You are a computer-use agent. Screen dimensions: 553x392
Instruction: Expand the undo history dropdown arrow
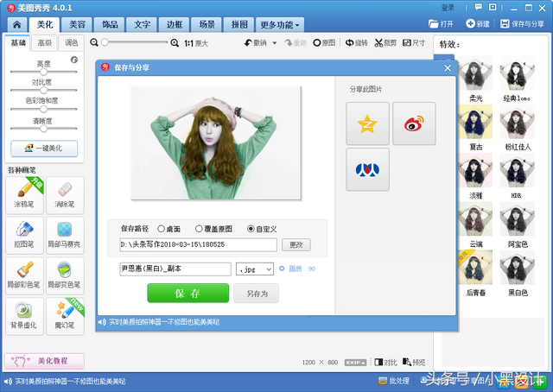[275, 43]
